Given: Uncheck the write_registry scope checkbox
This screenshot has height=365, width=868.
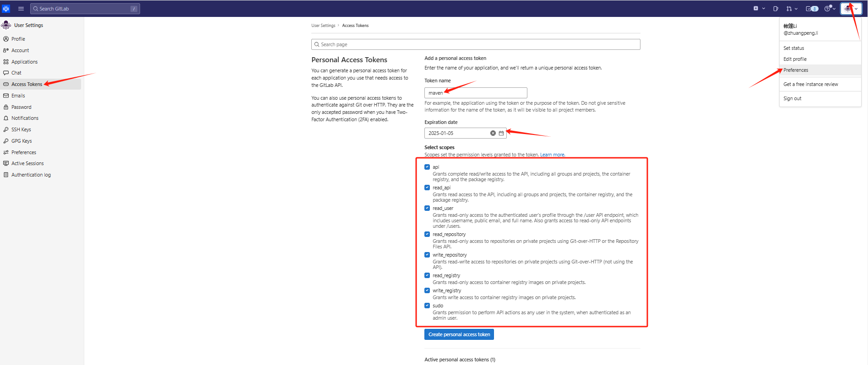Looking at the screenshot, I should click(x=427, y=290).
